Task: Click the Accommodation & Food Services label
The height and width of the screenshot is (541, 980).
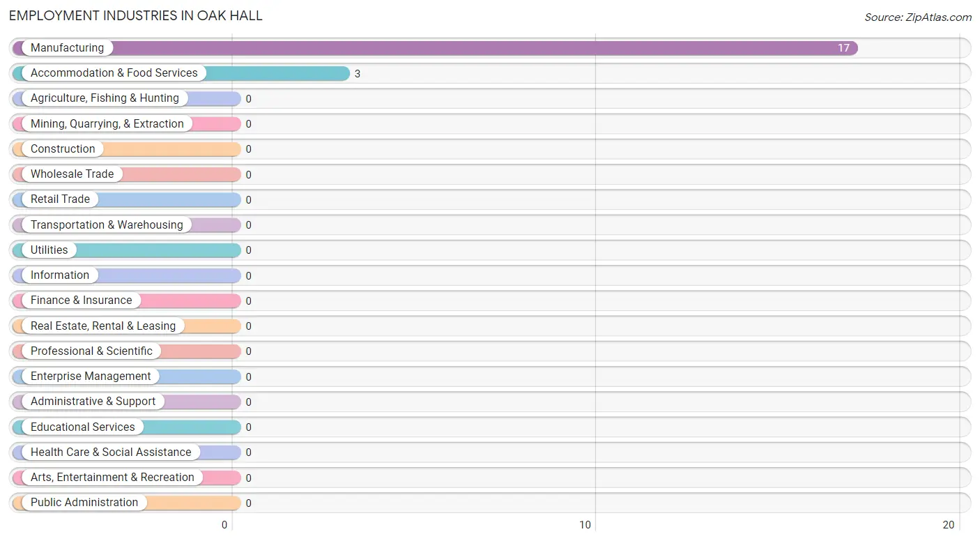Action: (114, 73)
